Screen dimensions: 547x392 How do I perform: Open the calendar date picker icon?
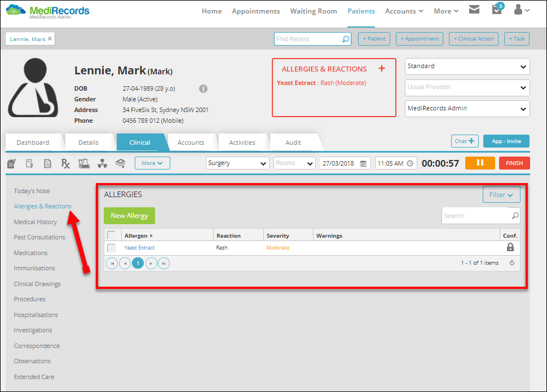click(x=363, y=163)
